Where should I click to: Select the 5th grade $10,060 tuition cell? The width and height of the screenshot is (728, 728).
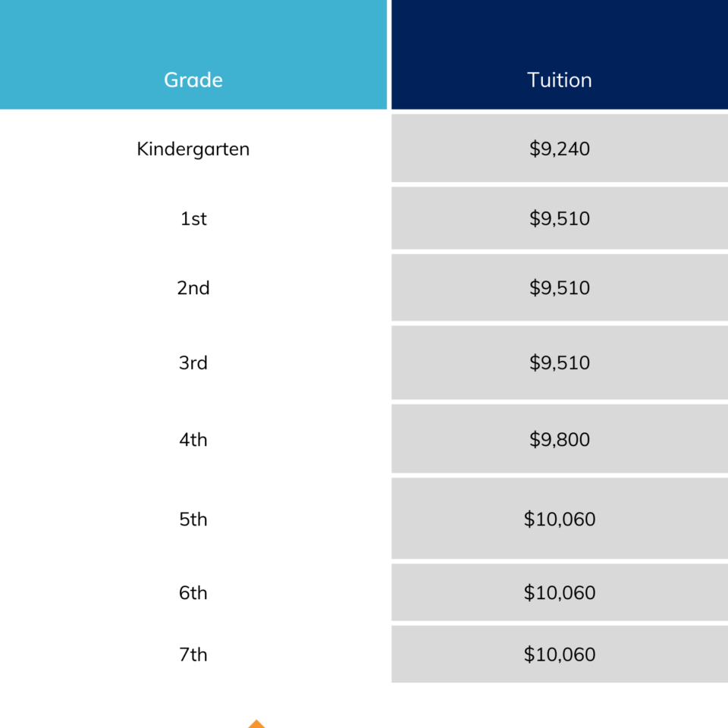pyautogui.click(x=560, y=519)
